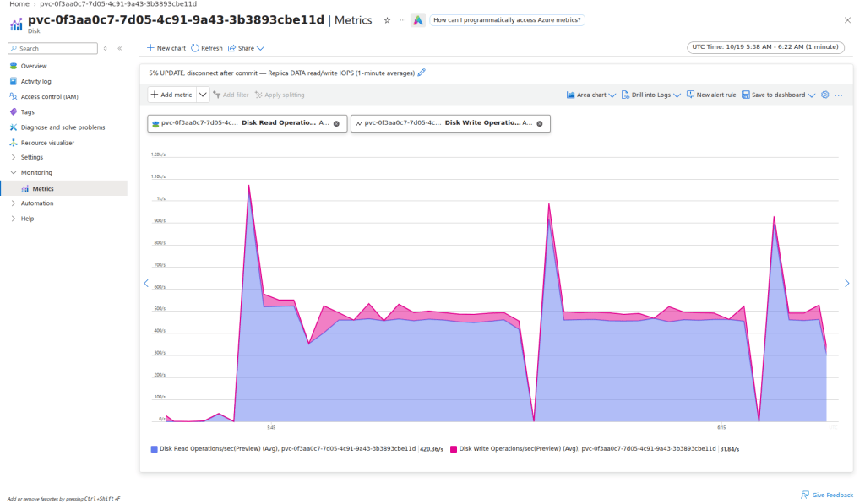Go to next time range arrow
The width and height of the screenshot is (865, 504).
846,283
